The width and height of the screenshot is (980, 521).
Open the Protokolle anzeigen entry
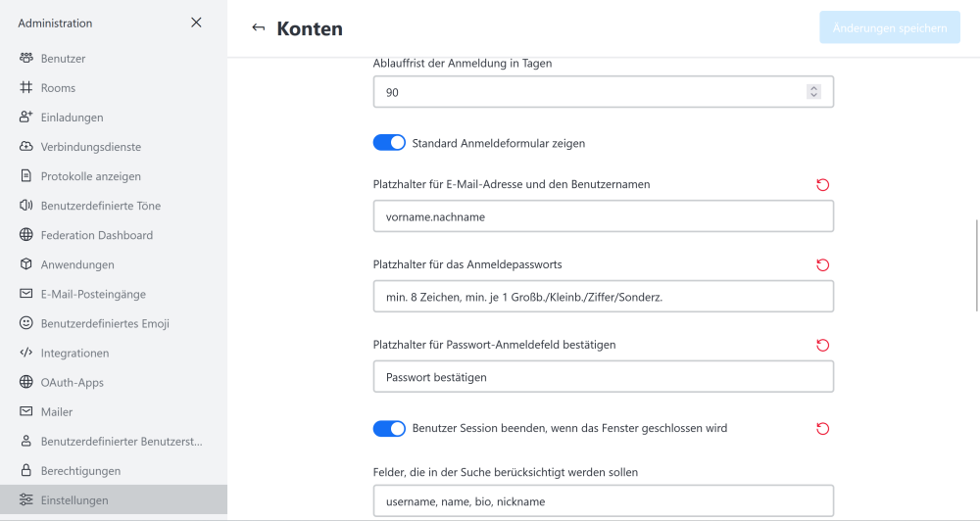(114, 175)
